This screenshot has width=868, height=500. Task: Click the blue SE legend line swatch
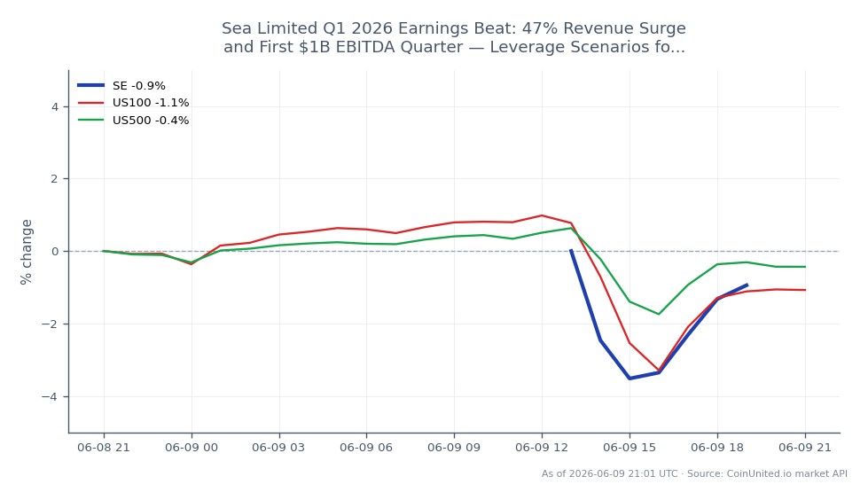(90, 85)
